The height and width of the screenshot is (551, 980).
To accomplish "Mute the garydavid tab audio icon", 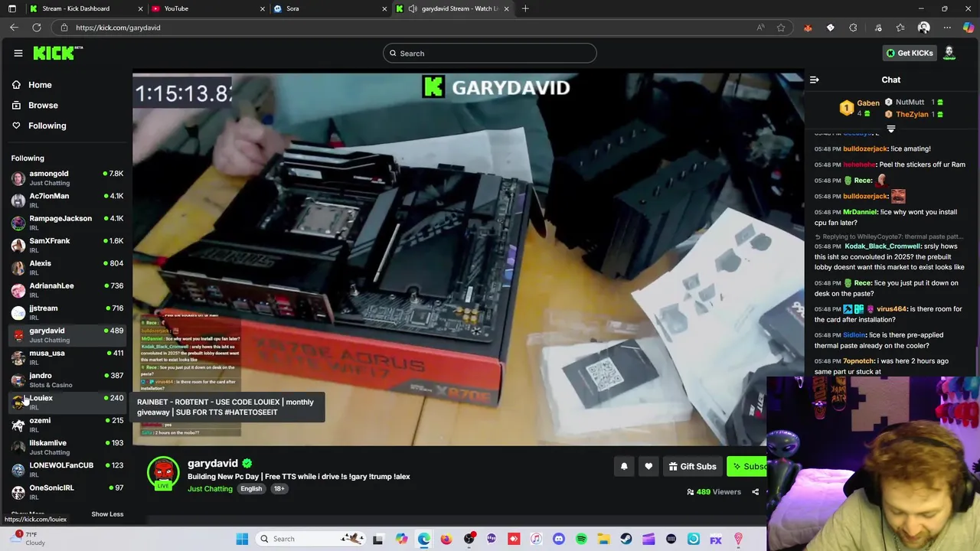I will point(413,8).
